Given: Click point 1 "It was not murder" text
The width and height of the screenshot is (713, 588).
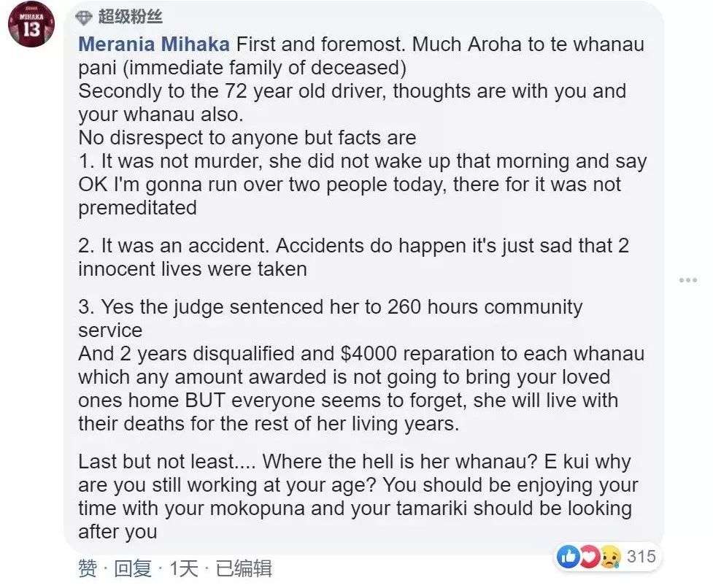Looking at the screenshot, I should [x=362, y=161].
